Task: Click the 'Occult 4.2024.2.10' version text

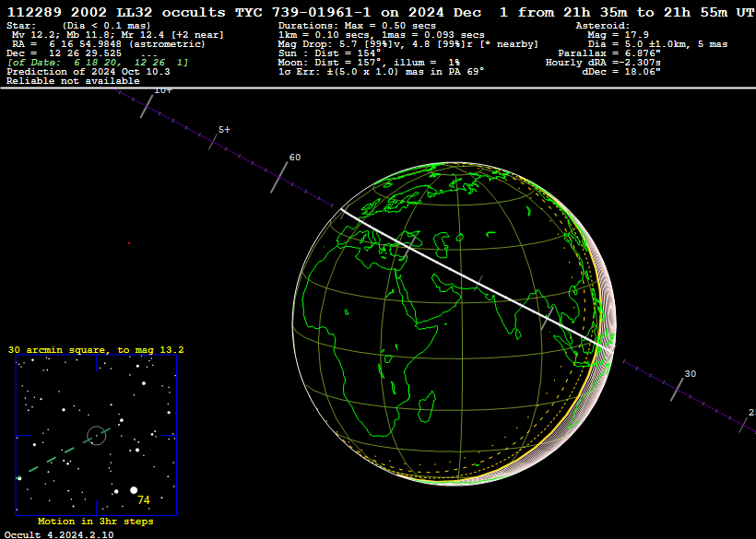Action: click(59, 534)
